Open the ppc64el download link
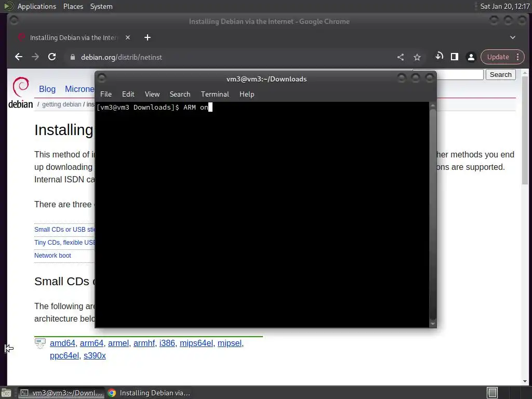 coord(64,355)
